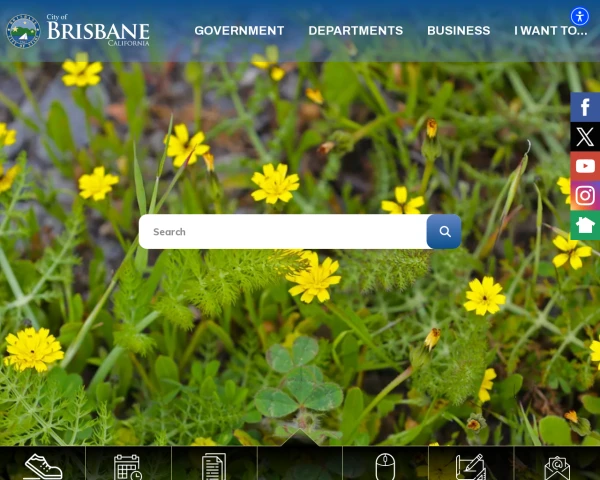Expand the Government menu
Image resolution: width=600 pixels, height=480 pixels.
(x=239, y=31)
